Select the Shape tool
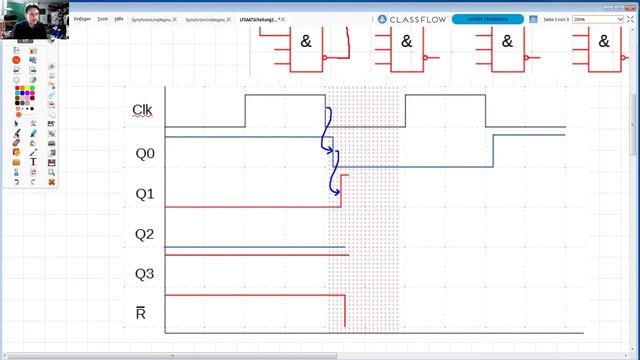The width and height of the screenshot is (640, 360). 16,153
